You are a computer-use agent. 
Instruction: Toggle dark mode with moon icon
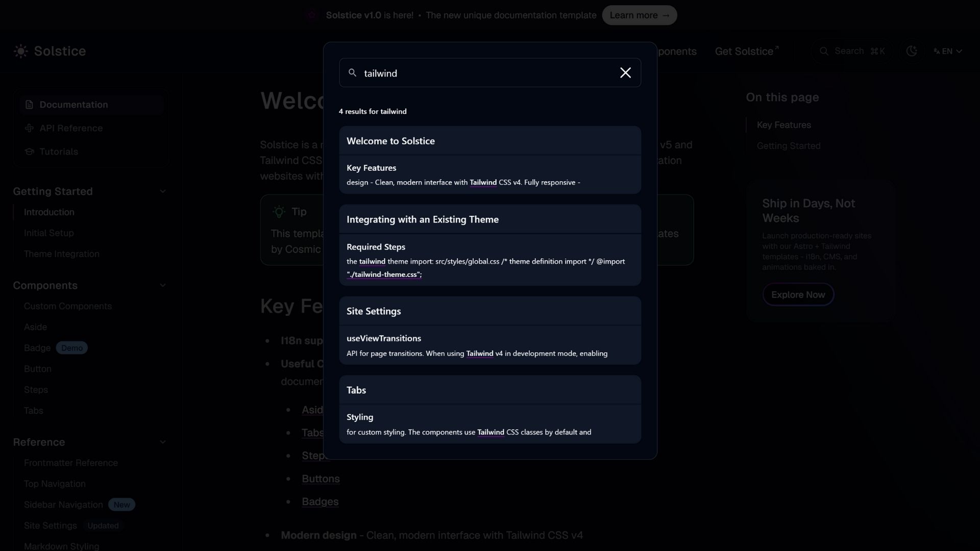(912, 51)
